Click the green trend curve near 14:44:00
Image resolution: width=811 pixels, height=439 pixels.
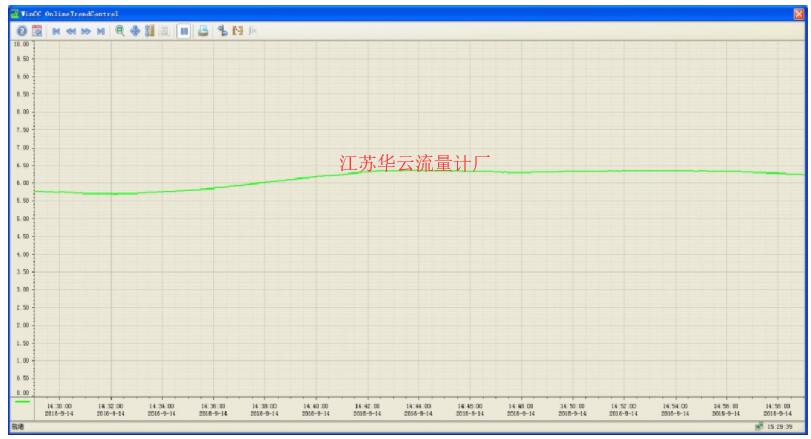[418, 170]
